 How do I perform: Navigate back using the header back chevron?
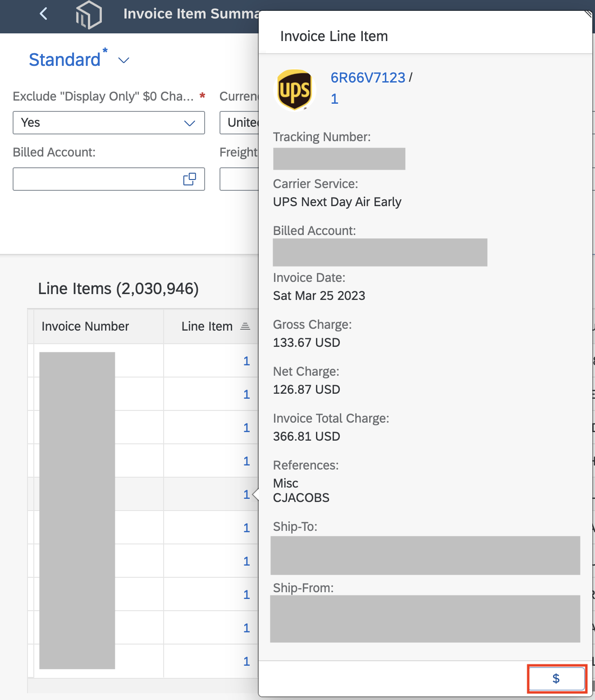click(x=43, y=14)
